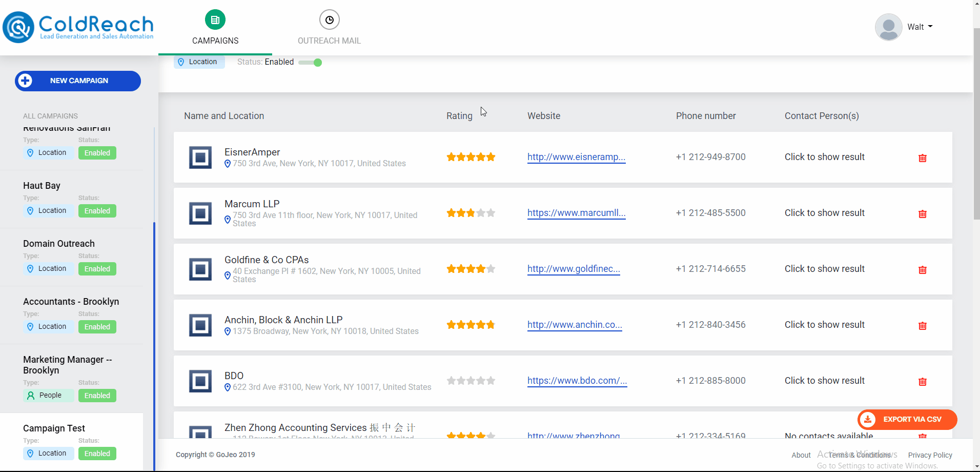Delete the EisnerAmper row
Image resolution: width=980 pixels, height=472 pixels.
pos(923,158)
